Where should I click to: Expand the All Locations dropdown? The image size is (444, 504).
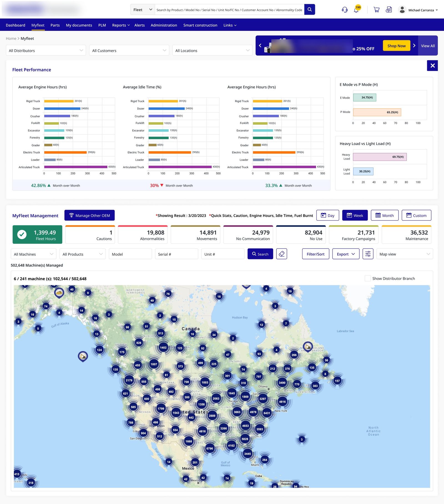pos(212,50)
